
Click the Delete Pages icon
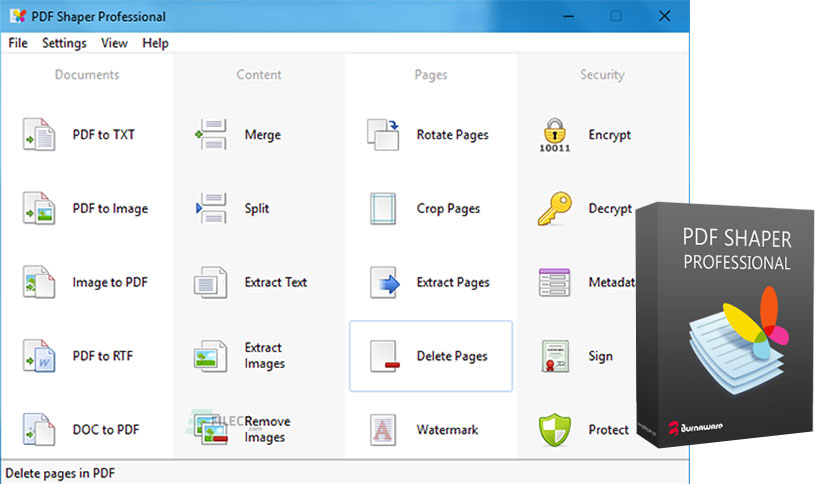pos(384,356)
